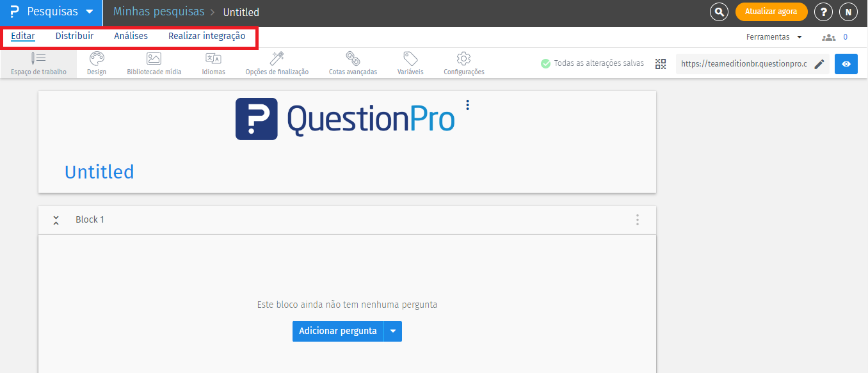The height and width of the screenshot is (373, 868).
Task: Click the Untitled survey title heading
Action: (x=99, y=172)
